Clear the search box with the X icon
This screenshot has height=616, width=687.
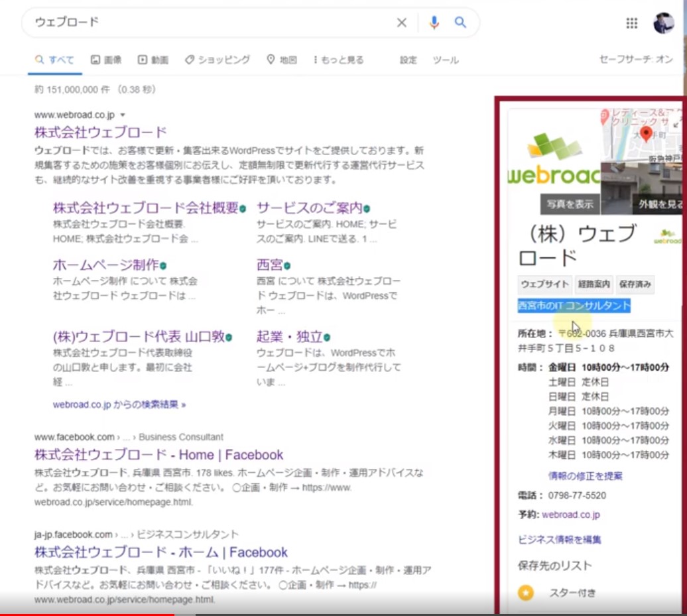401,23
